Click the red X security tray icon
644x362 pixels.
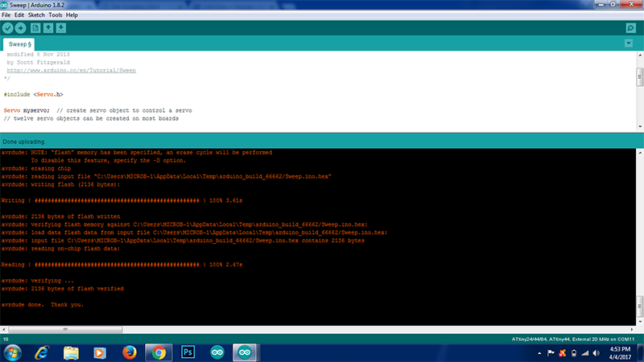(562, 353)
